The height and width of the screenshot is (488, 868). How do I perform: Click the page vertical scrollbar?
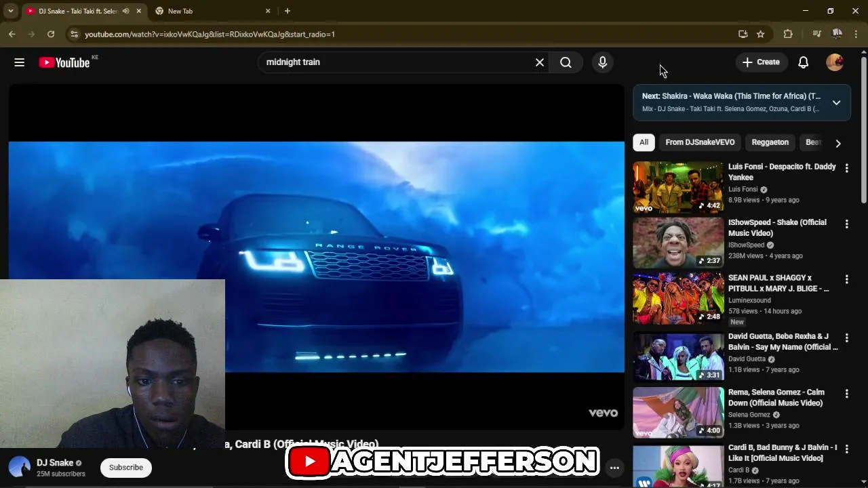[x=863, y=129]
